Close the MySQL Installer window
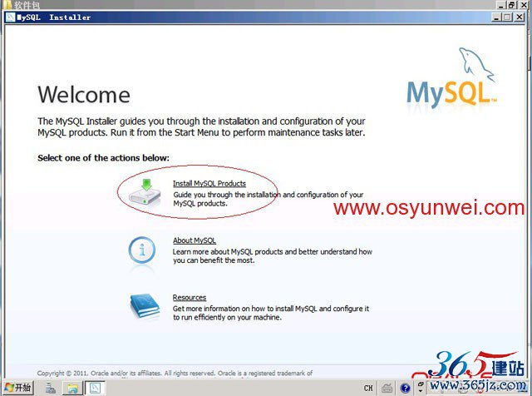Image resolution: width=532 pixels, height=396 pixels. pos(520,17)
